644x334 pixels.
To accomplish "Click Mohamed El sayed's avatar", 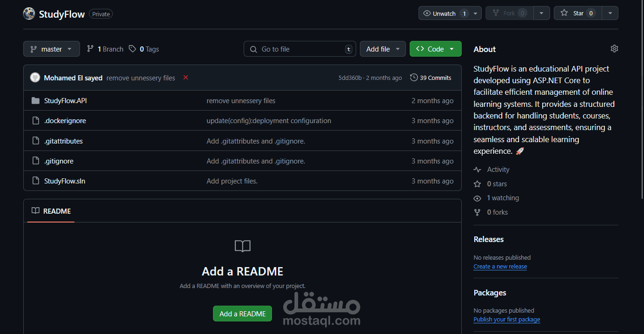I will [x=35, y=78].
